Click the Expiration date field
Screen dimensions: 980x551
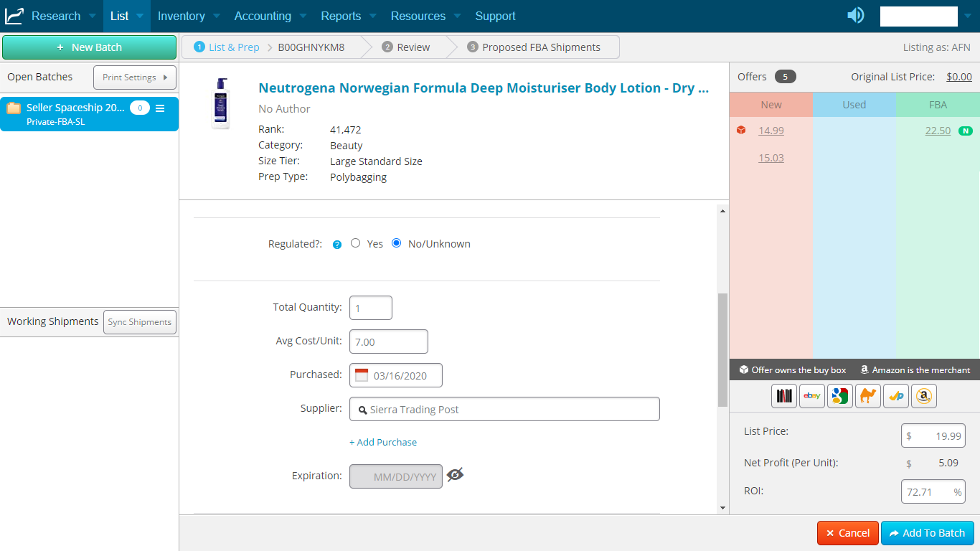pos(396,476)
